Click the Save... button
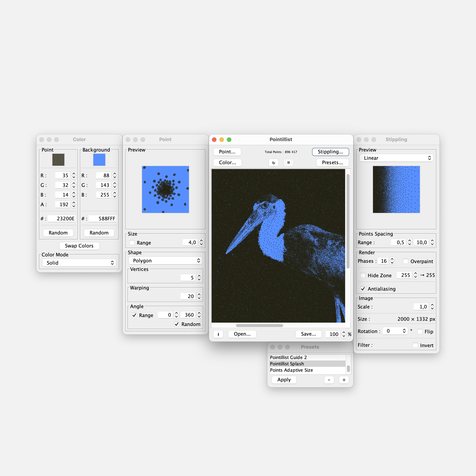This screenshot has width=476, height=476. [308, 334]
